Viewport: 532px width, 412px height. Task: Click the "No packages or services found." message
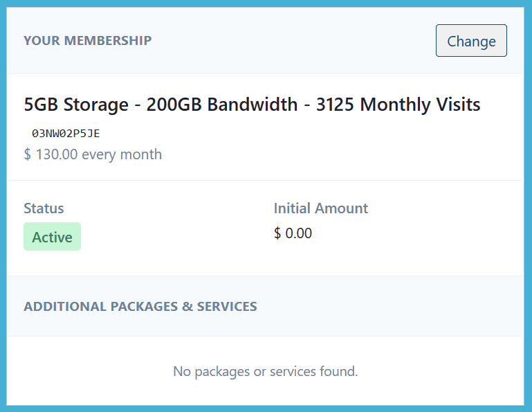pyautogui.click(x=265, y=372)
